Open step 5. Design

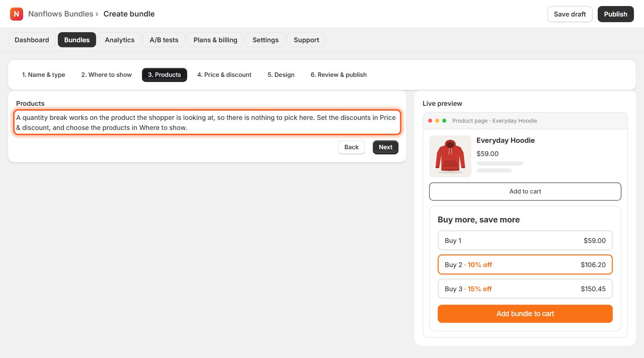click(281, 75)
